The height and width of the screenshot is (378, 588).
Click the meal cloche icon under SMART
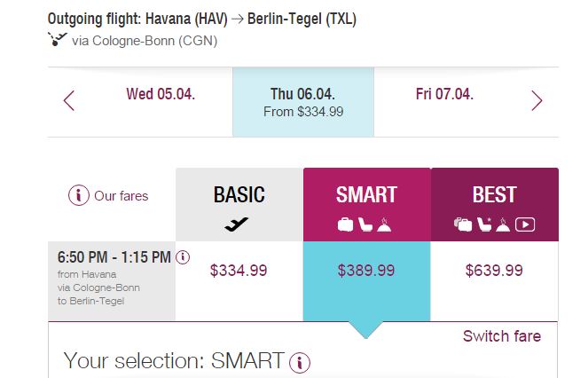(x=384, y=224)
